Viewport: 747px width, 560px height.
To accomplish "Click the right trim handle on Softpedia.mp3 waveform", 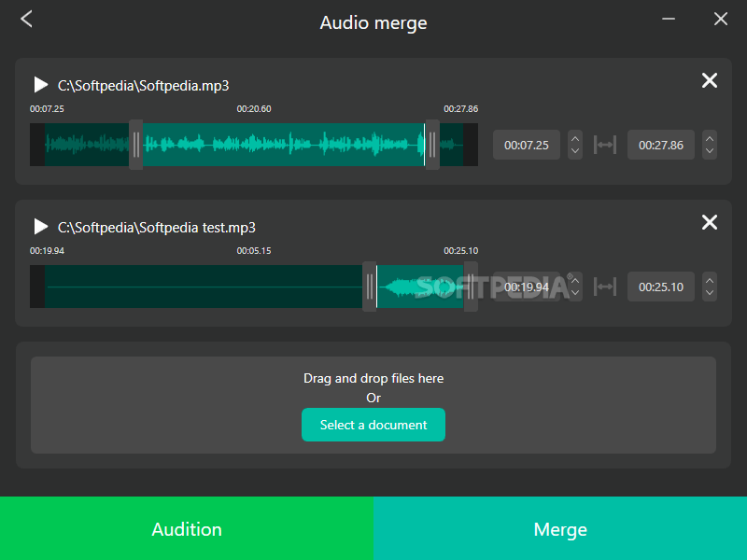I will click(x=432, y=145).
